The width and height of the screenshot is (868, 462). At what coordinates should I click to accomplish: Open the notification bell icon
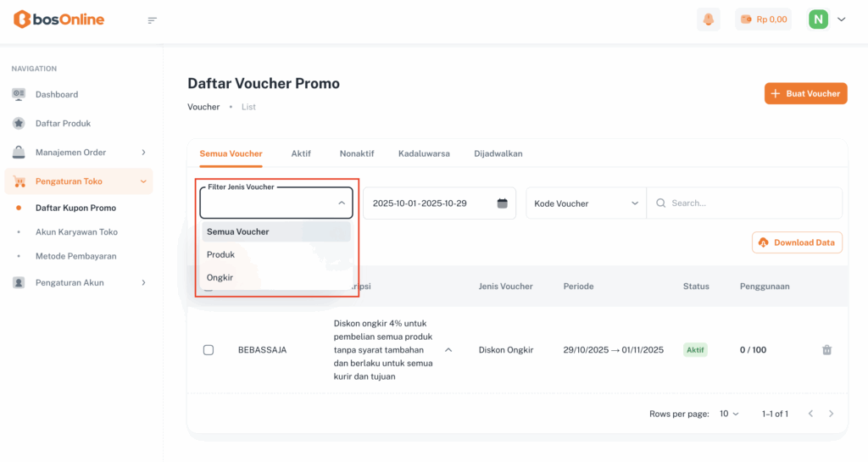pyautogui.click(x=708, y=19)
